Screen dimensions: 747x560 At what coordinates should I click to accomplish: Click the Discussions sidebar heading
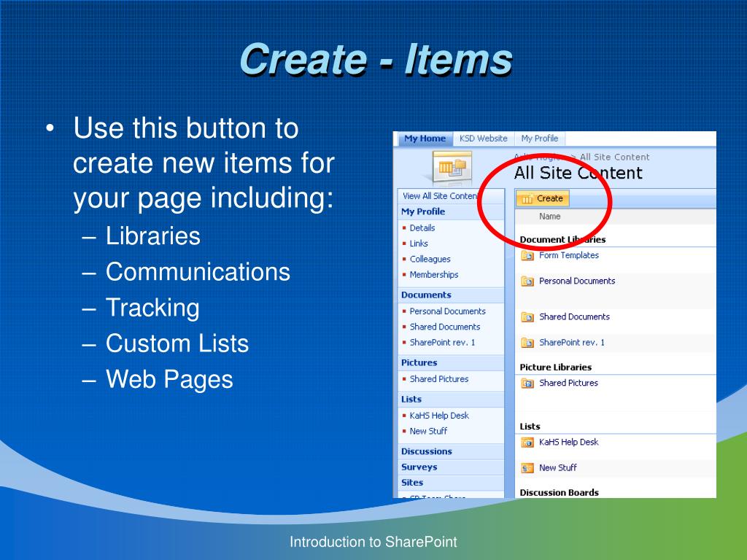tap(426, 451)
